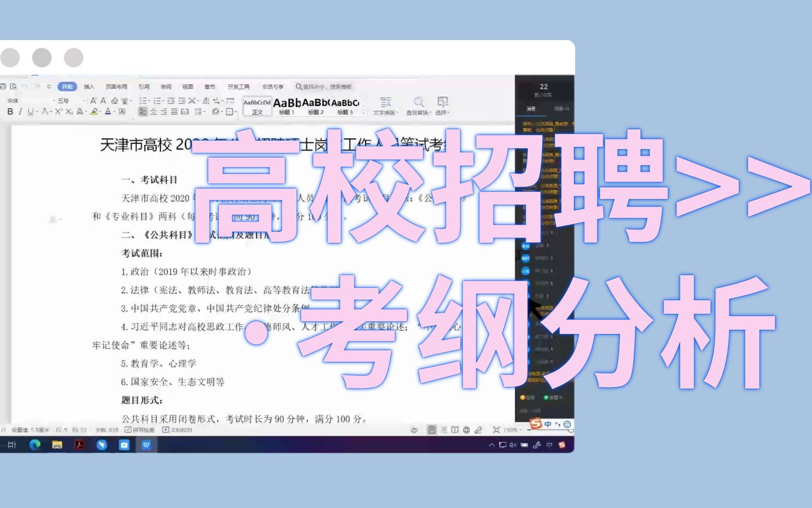Apply the 标题 2 style
This screenshot has width=812, height=508.
[316, 107]
